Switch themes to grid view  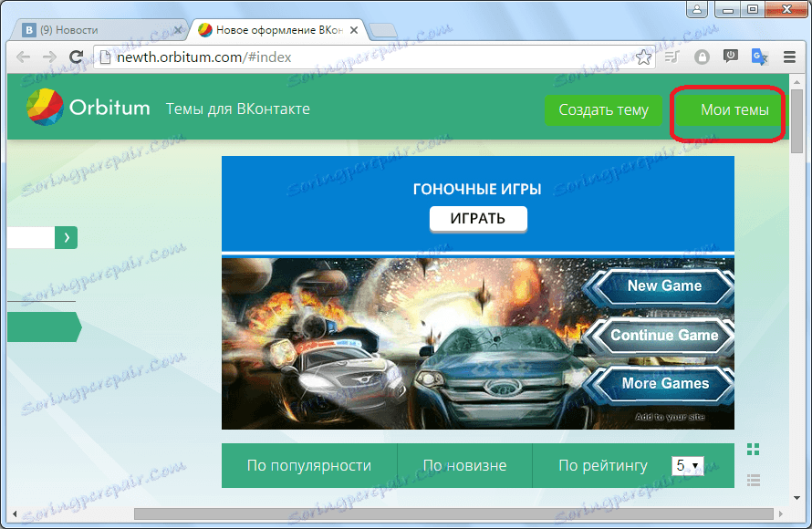(754, 450)
